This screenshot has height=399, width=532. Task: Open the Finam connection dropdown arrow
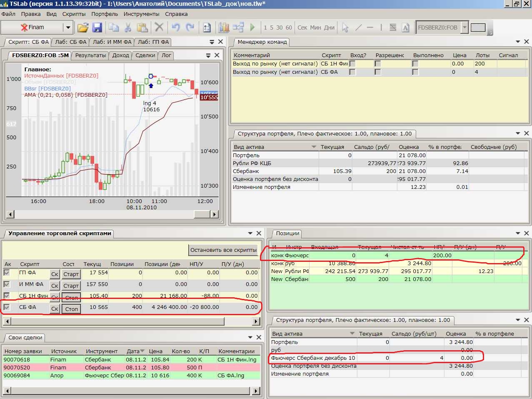(68, 28)
